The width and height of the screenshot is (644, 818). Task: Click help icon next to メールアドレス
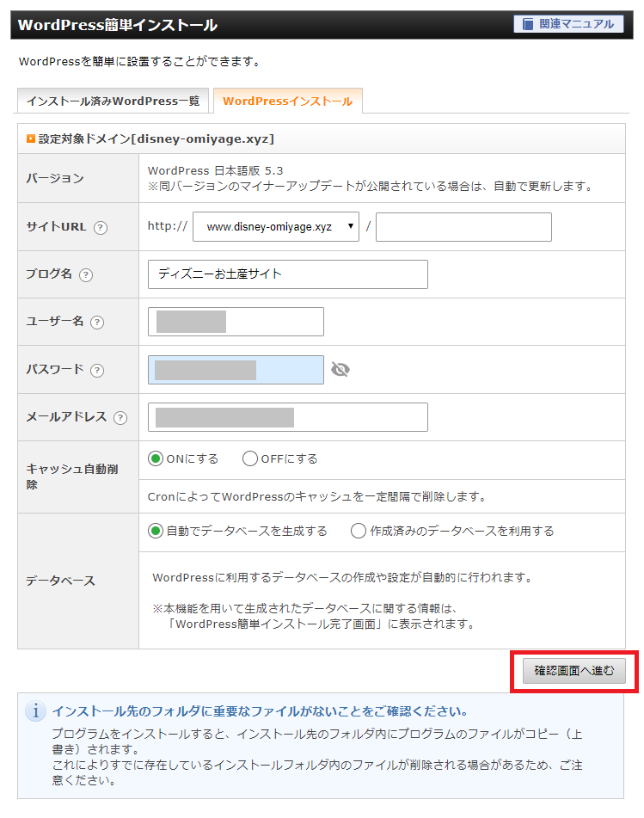120,418
